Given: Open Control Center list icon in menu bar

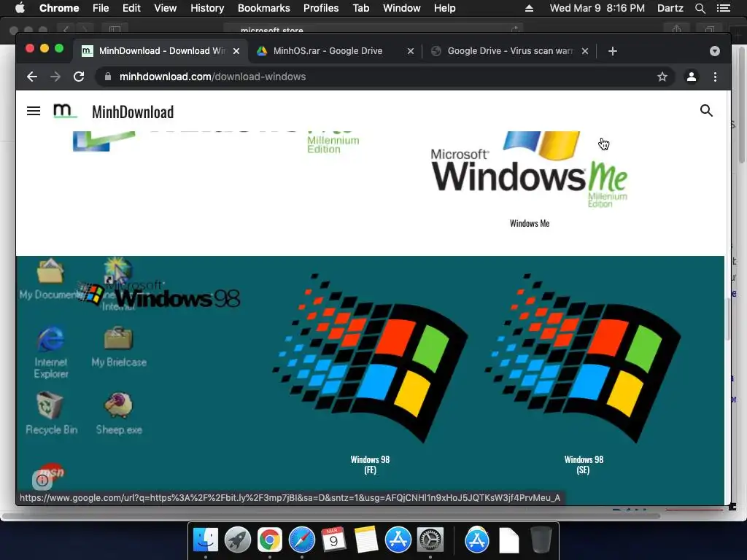Looking at the screenshot, I should click(x=723, y=8).
